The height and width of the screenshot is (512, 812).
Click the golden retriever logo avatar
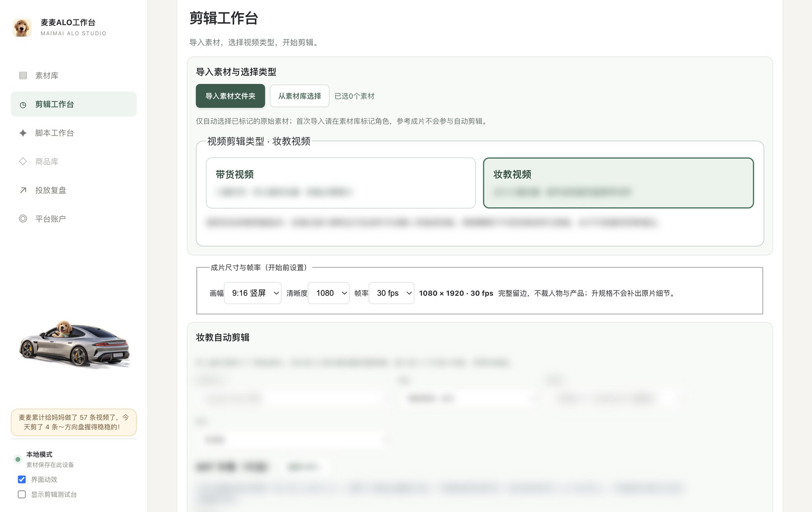(x=22, y=28)
